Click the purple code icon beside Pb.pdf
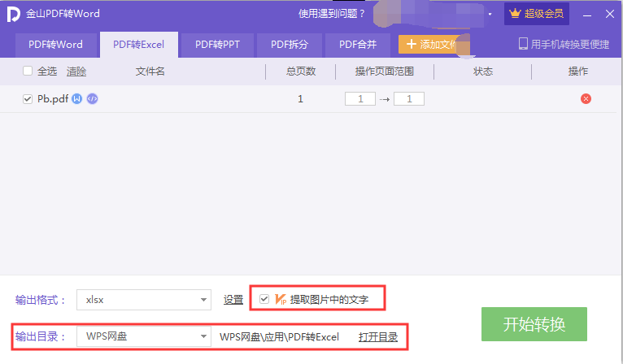Viewport: 623px width, 364px height. pos(92,99)
